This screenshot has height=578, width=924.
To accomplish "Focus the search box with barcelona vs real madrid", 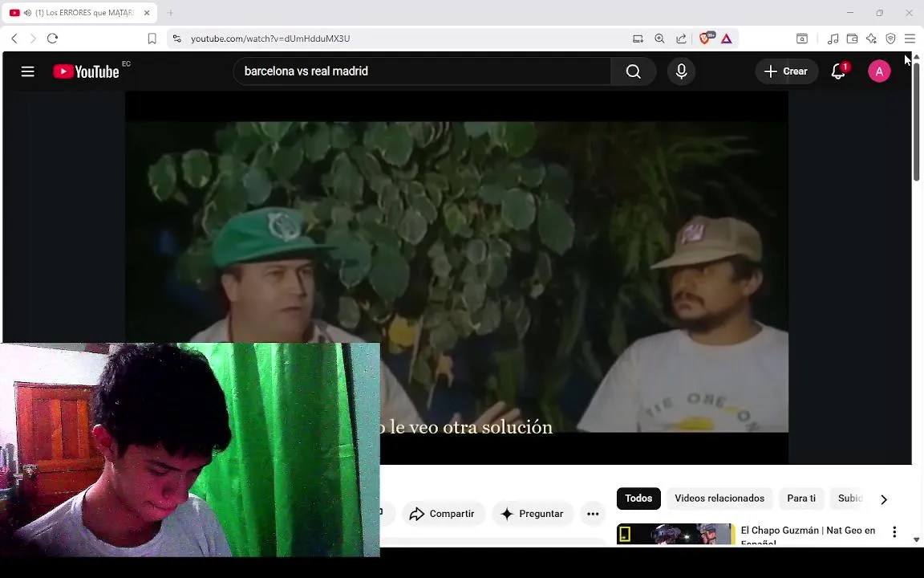I will pyautogui.click(x=422, y=71).
